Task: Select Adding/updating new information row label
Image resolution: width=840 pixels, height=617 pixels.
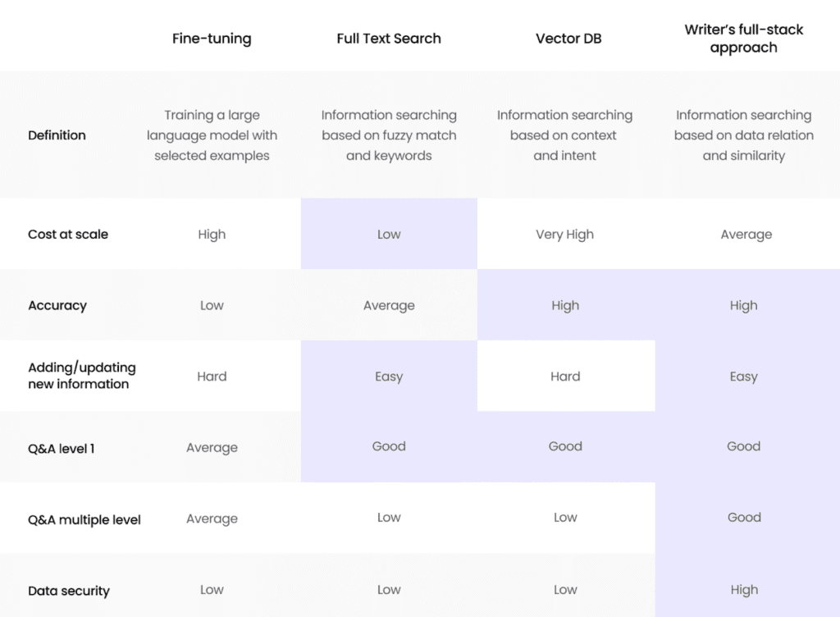Action: click(x=82, y=376)
